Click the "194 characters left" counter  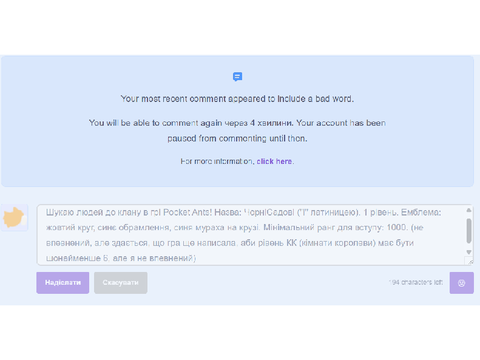(x=416, y=282)
